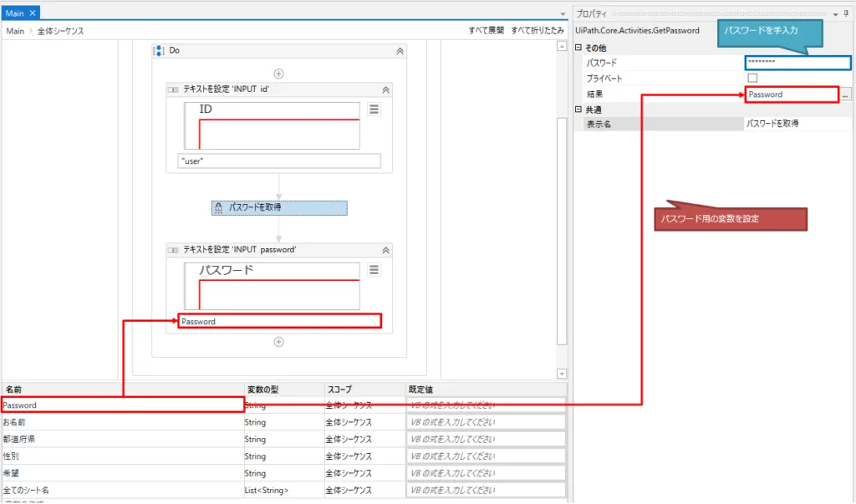Screen dimensions: 856x504
Task: Click the pin icon on プロパティ panel
Action: tap(846, 13)
